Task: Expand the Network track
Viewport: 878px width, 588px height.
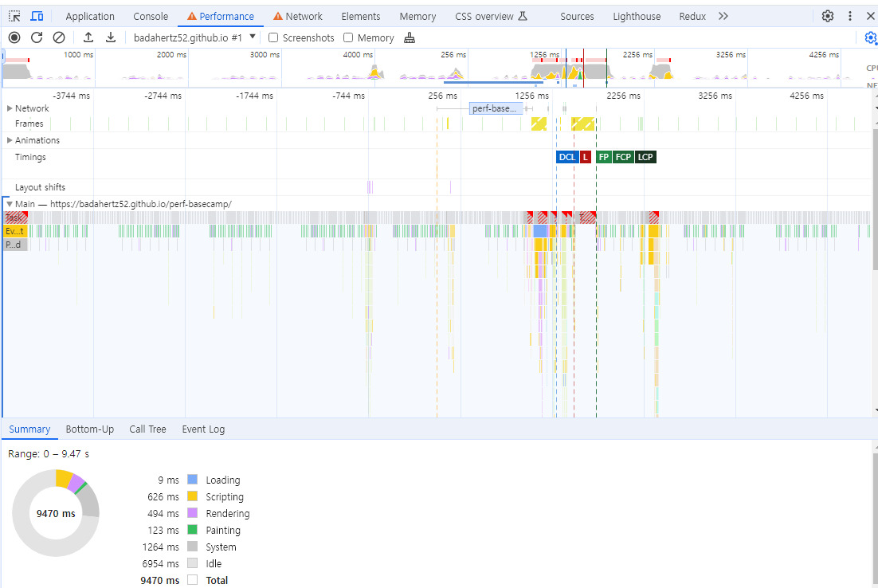Action: point(10,108)
